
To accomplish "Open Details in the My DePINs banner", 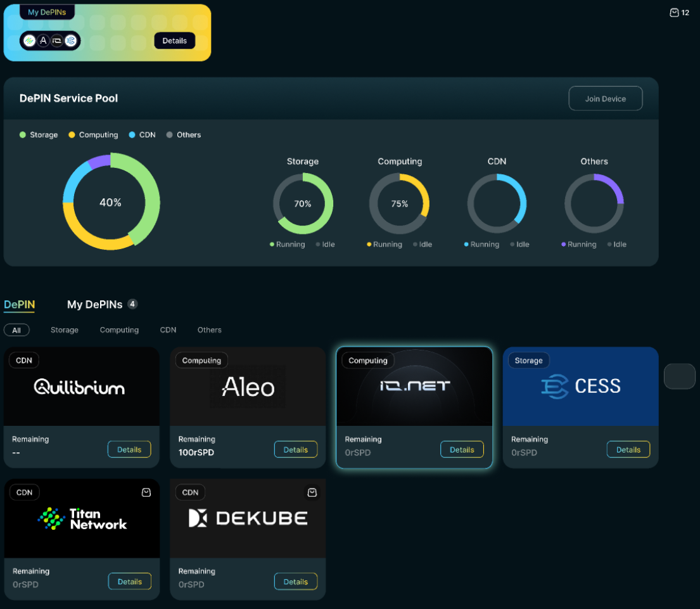I will click(x=174, y=41).
